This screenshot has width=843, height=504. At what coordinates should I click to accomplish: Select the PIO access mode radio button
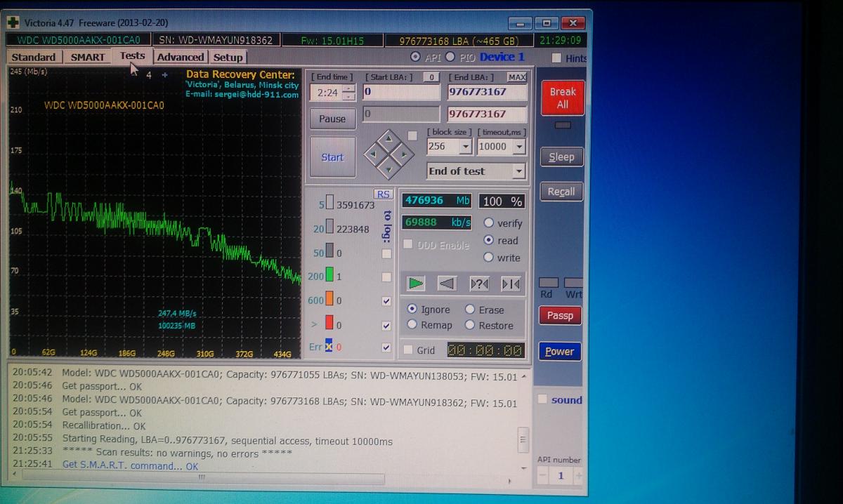pos(450,57)
